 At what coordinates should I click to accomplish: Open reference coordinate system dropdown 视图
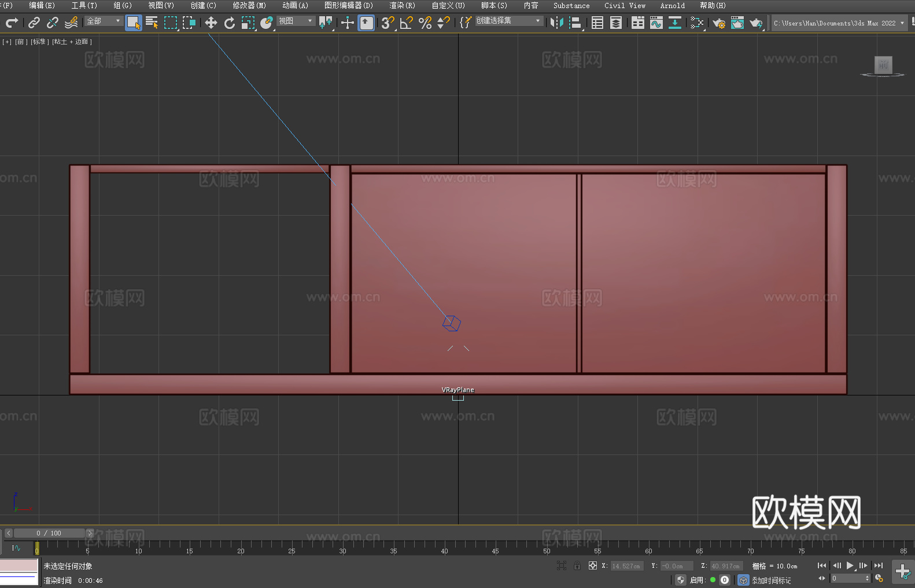click(x=296, y=21)
